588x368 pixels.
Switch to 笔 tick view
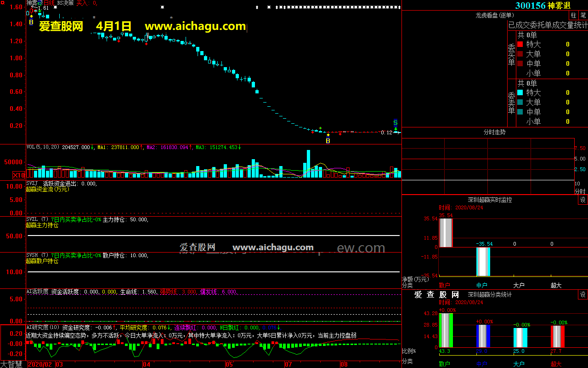click(x=583, y=16)
